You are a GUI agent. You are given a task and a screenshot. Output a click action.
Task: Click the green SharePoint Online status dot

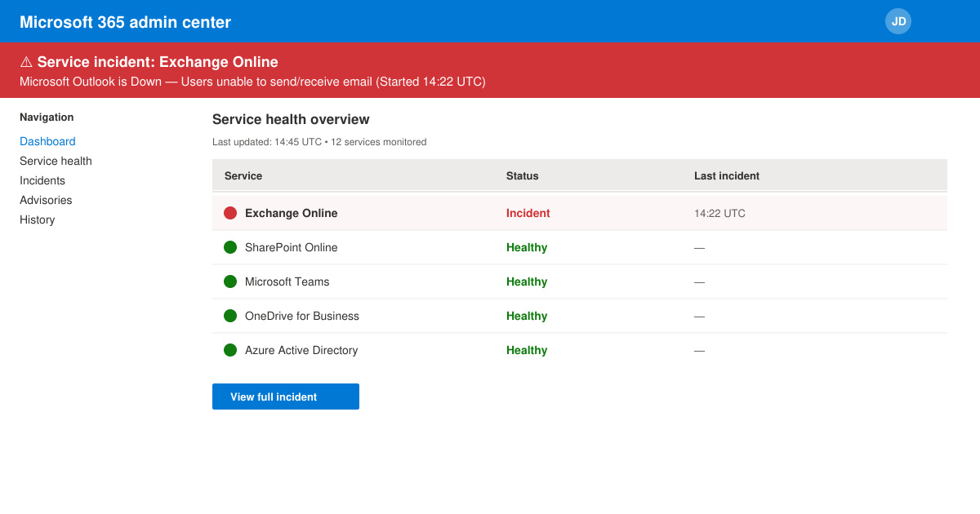click(x=230, y=247)
